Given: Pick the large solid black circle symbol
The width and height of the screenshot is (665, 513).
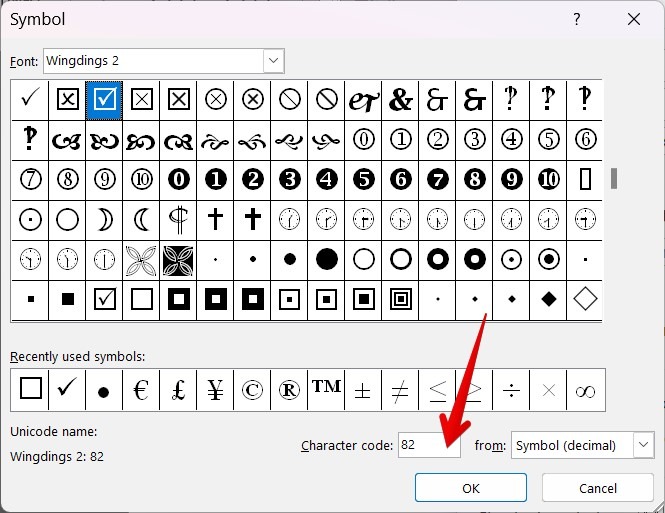Looking at the screenshot, I should pos(327,259).
